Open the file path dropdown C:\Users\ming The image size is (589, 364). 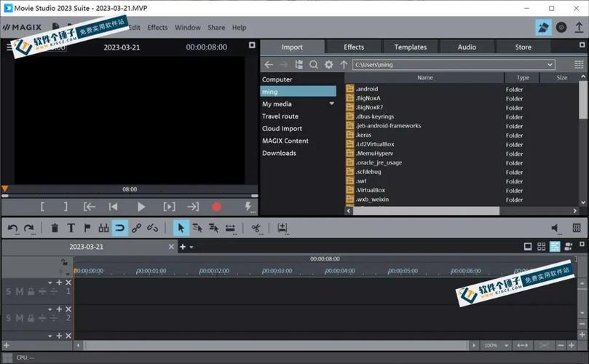(x=550, y=65)
